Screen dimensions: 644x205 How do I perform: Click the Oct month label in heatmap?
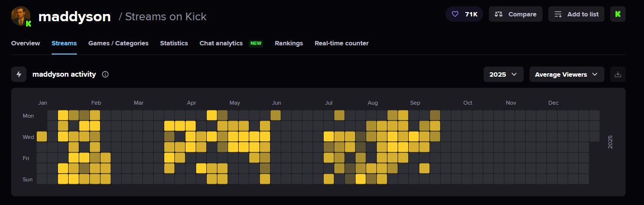[468, 103]
